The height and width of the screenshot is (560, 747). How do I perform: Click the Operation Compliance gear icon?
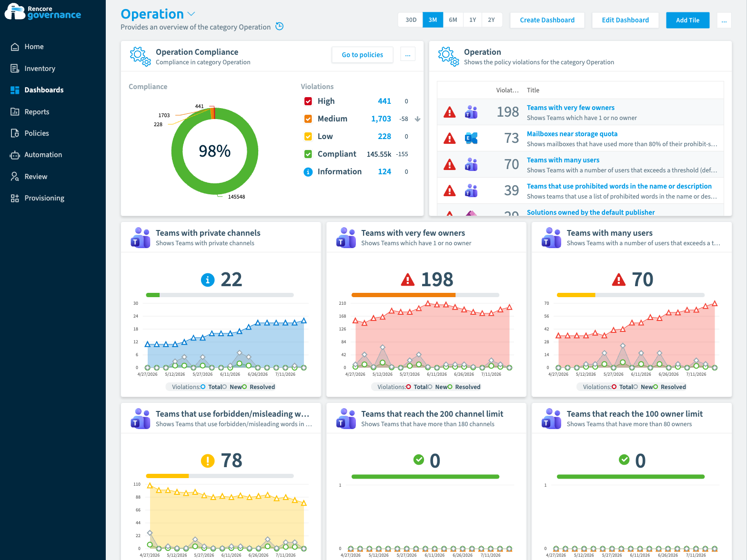(x=140, y=56)
